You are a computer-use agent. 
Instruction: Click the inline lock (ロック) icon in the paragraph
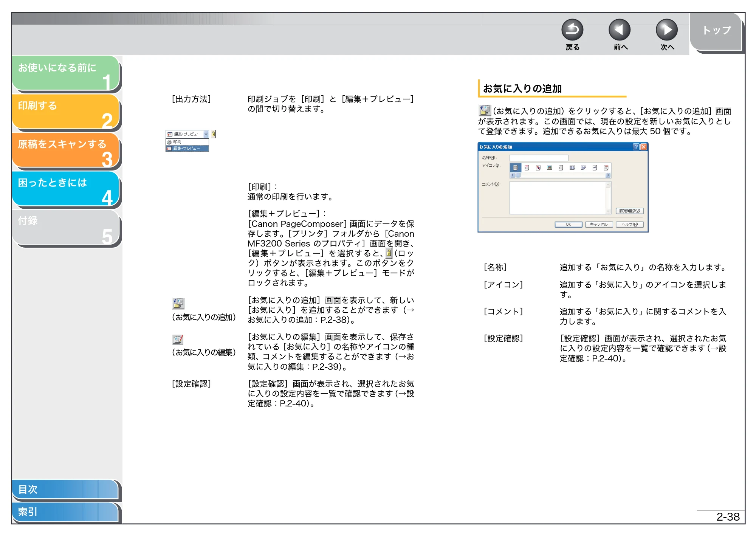(x=389, y=253)
